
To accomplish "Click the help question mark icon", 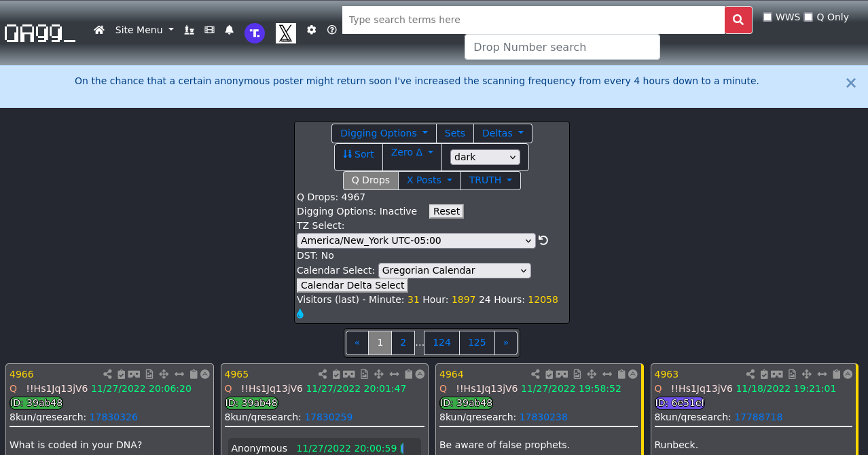I will click(x=332, y=30).
